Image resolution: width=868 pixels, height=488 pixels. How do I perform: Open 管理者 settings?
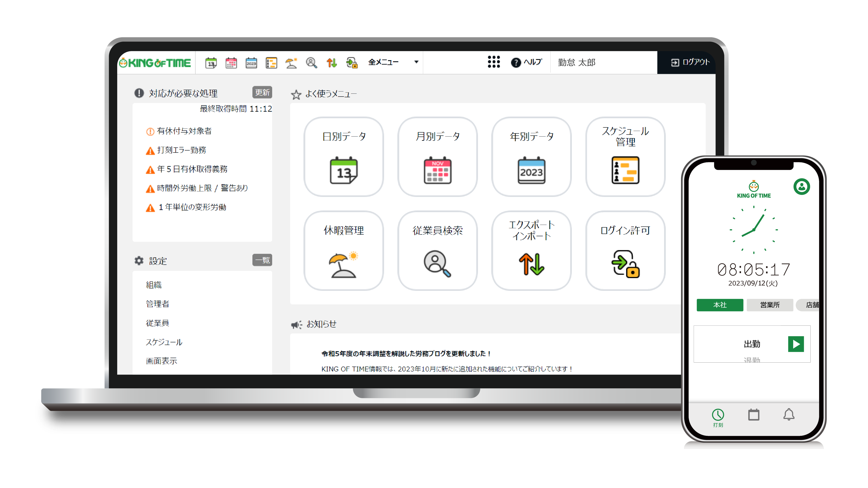[157, 304]
